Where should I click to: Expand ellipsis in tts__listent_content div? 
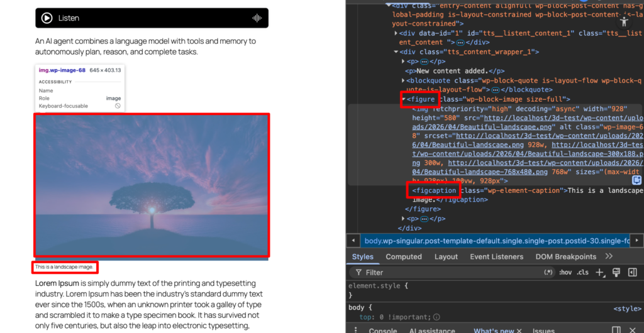(x=460, y=42)
